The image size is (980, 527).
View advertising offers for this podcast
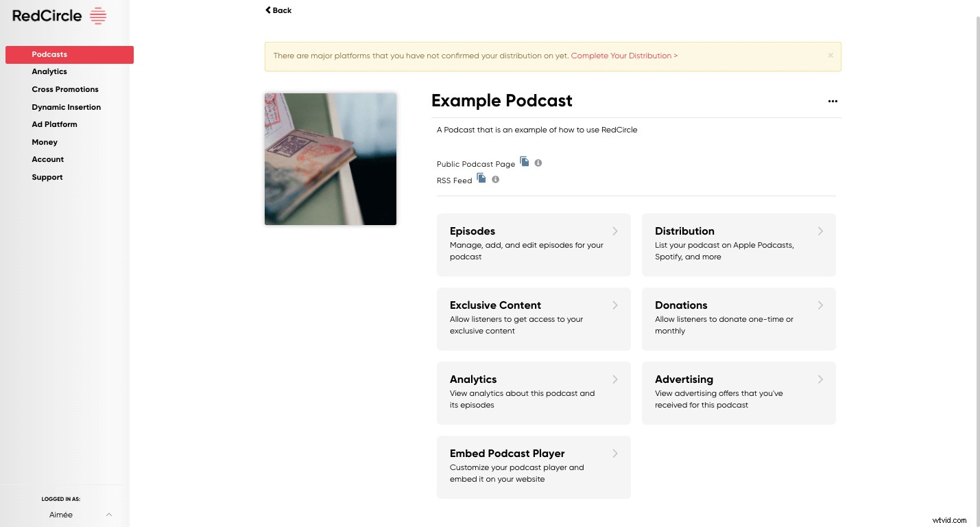(x=738, y=393)
